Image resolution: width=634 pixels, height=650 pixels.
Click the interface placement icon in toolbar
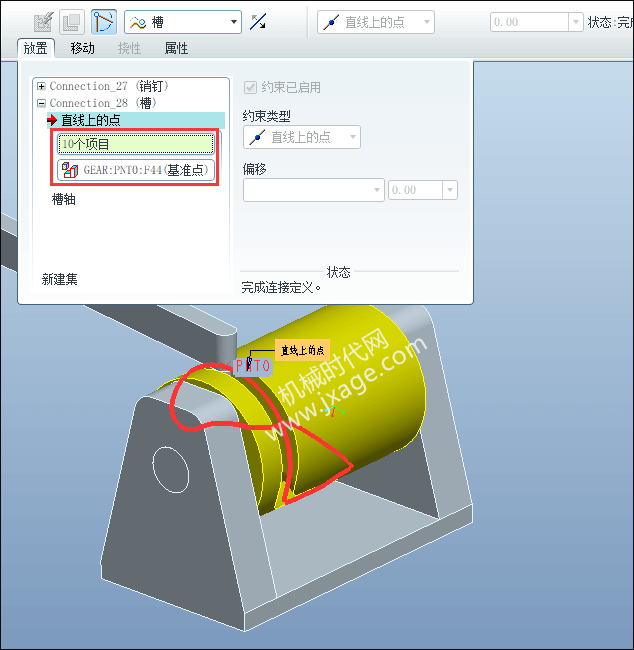pos(71,22)
